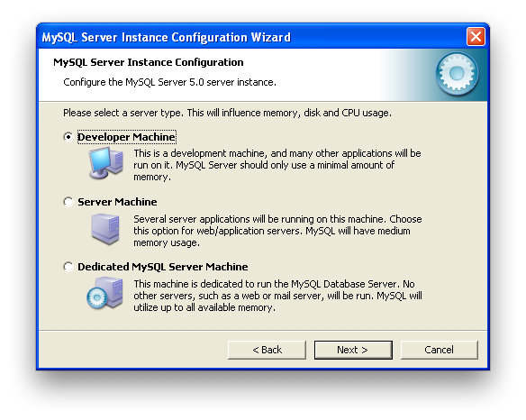Click the 'This is a development machine' description

[277, 165]
